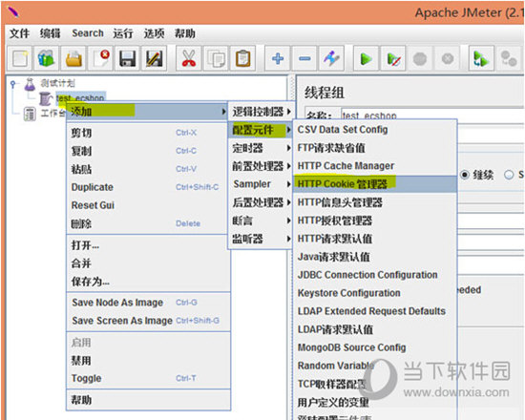Image resolution: width=525 pixels, height=420 pixels.
Task: Open the 文件 menu
Action: pyautogui.click(x=19, y=33)
